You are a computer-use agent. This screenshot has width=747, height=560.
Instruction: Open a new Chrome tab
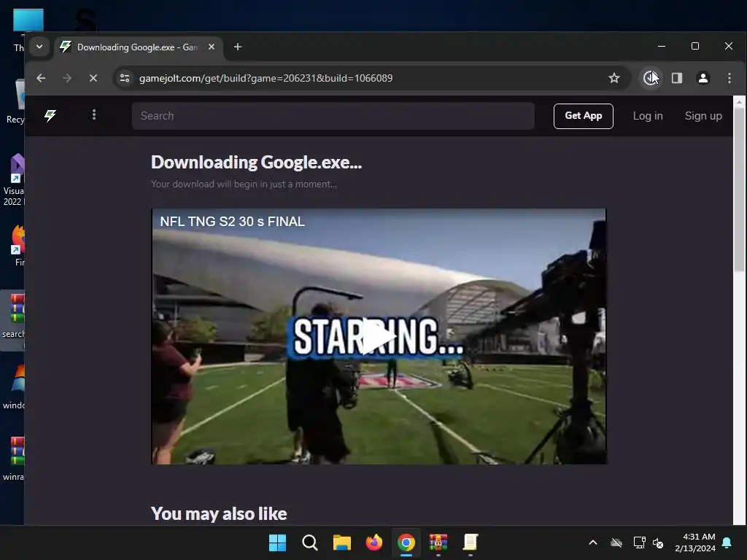pos(238,47)
